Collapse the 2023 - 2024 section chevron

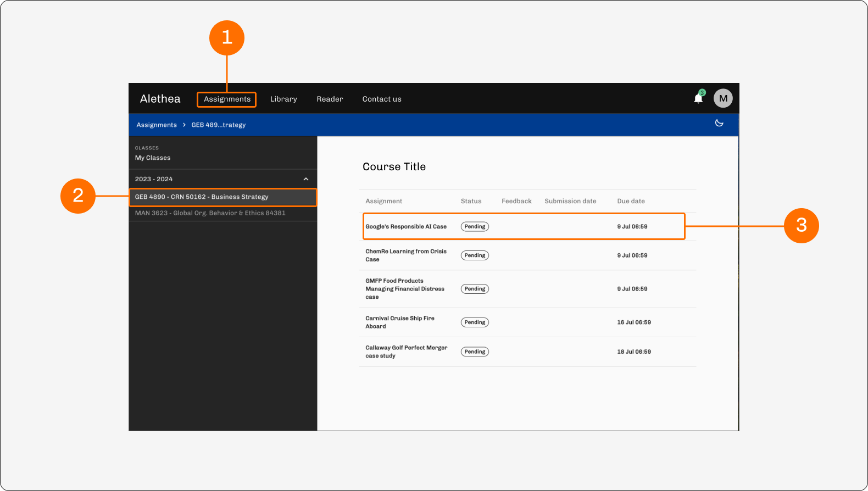(x=306, y=179)
